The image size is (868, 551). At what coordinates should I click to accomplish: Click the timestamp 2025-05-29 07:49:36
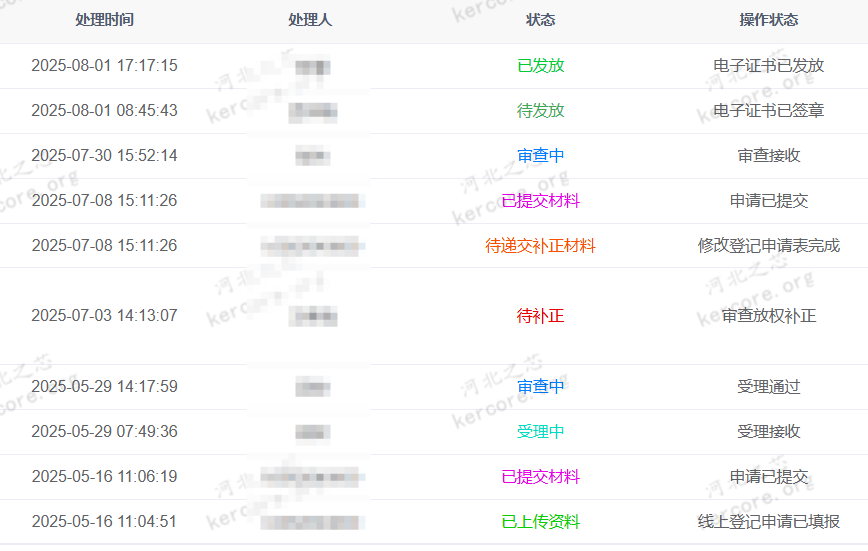click(x=104, y=431)
